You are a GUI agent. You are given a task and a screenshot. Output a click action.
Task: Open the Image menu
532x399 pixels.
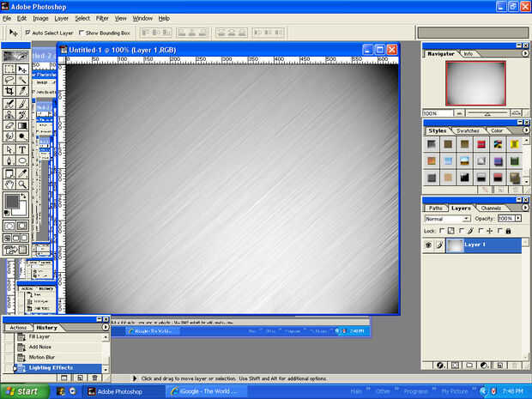coord(40,18)
